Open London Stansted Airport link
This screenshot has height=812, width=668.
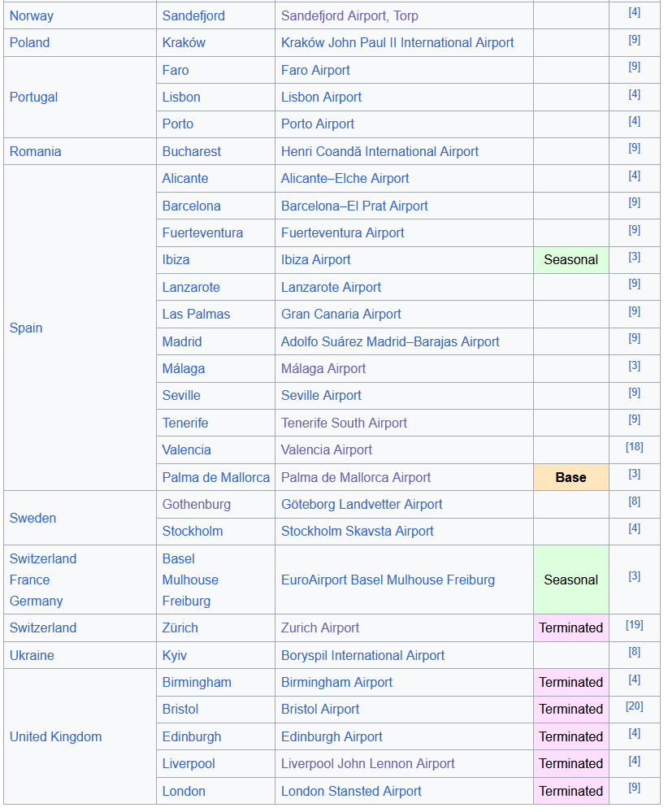(351, 791)
